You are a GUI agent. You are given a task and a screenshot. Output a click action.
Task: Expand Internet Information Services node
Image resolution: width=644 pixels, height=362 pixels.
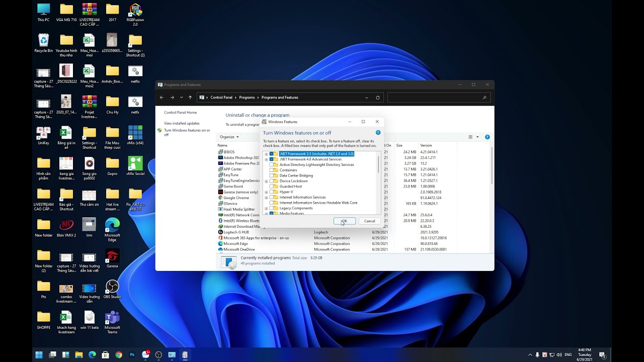pyautogui.click(x=266, y=198)
